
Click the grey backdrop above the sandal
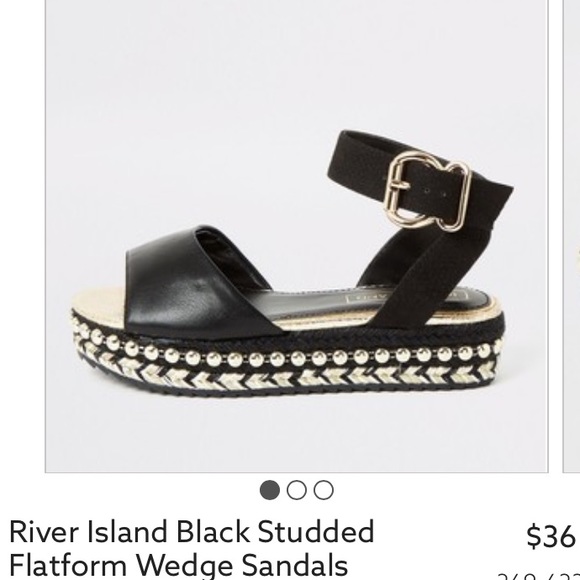point(296,67)
